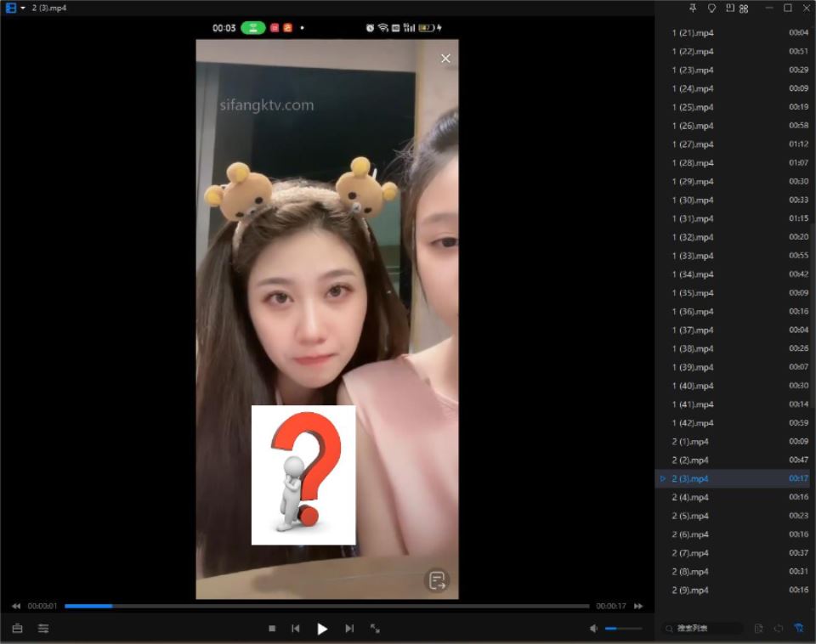This screenshot has width=816, height=644.
Task: Pin the player window on top
Action: pyautogui.click(x=693, y=8)
